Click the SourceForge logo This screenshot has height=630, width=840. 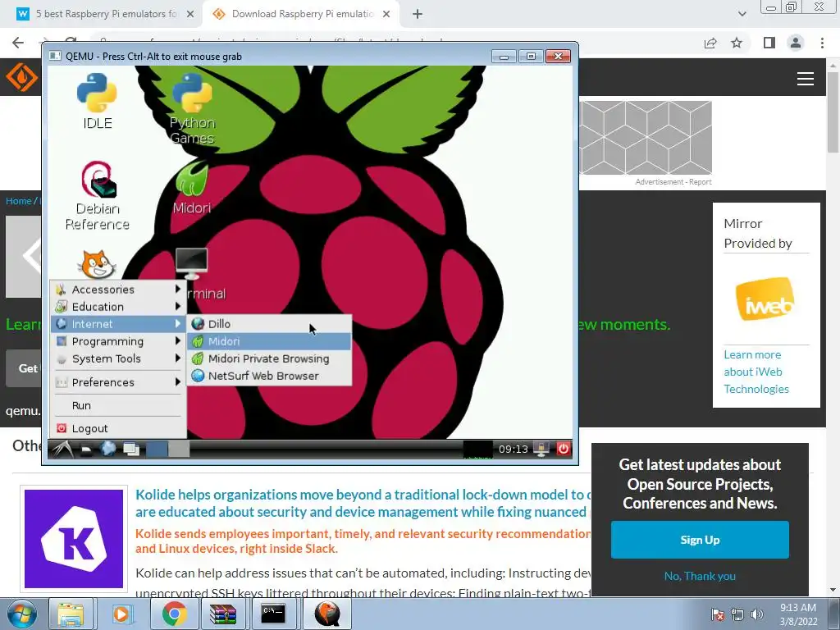pos(21,77)
